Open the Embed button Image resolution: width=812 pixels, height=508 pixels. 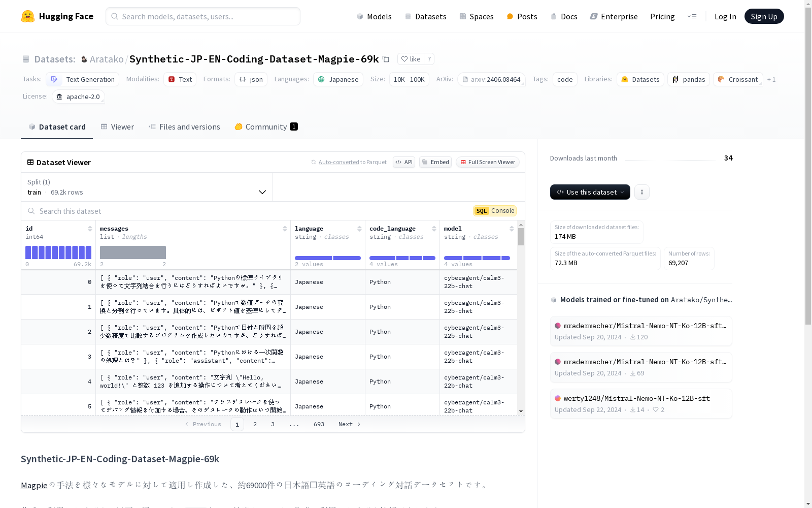(435, 162)
